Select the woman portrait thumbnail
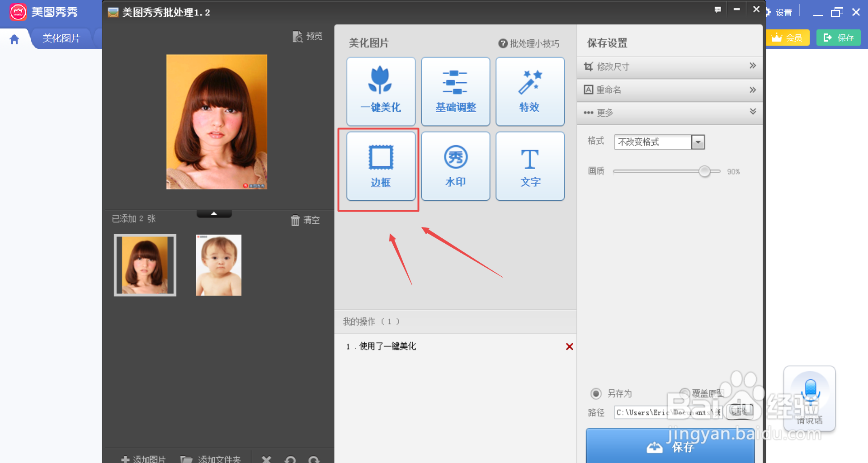 click(145, 265)
